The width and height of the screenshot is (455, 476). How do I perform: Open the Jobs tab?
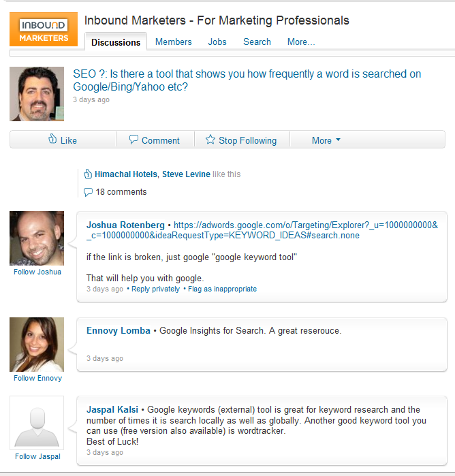pos(217,42)
